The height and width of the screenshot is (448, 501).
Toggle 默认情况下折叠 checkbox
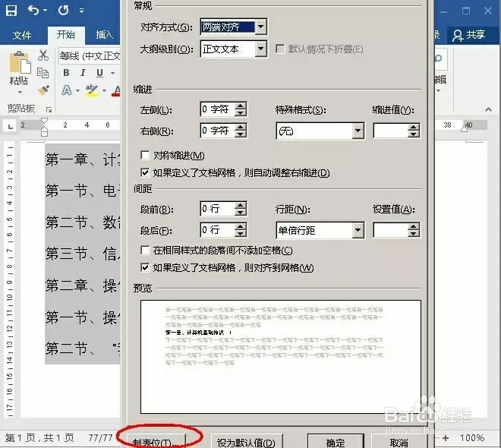coord(280,49)
